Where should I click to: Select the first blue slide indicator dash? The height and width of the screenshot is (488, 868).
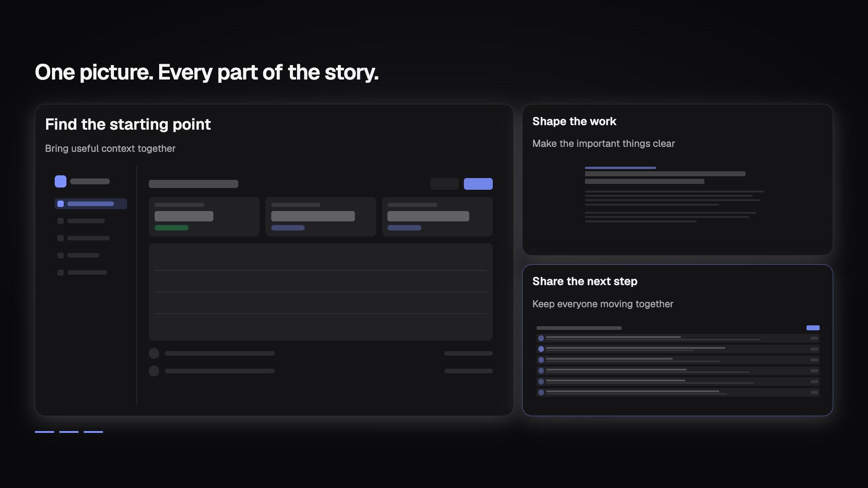click(44, 432)
